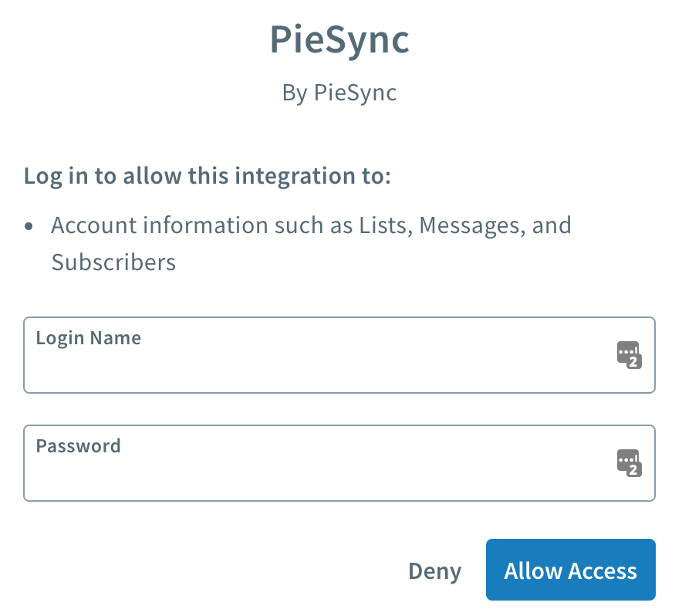
Task: Click the word Subscribers in permission list
Action: click(113, 262)
